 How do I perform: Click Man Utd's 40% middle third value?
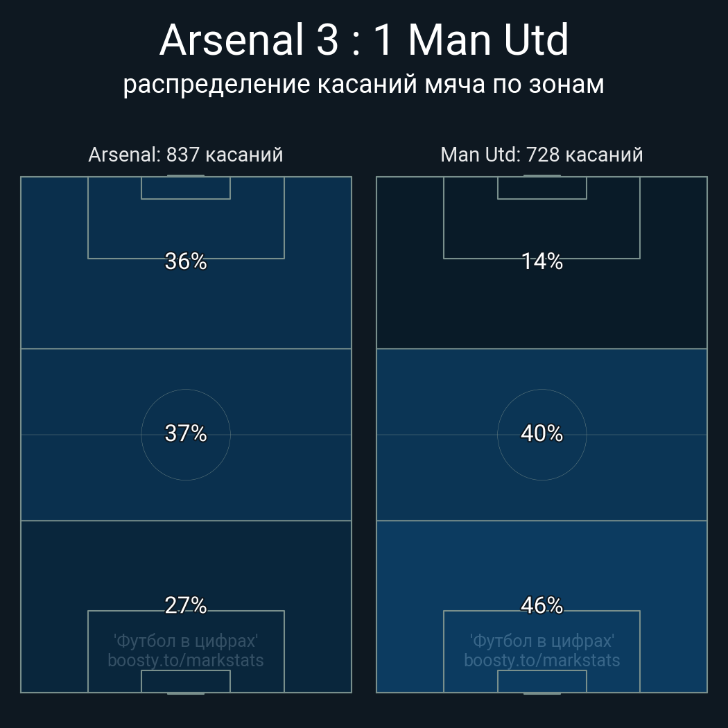[541, 433]
